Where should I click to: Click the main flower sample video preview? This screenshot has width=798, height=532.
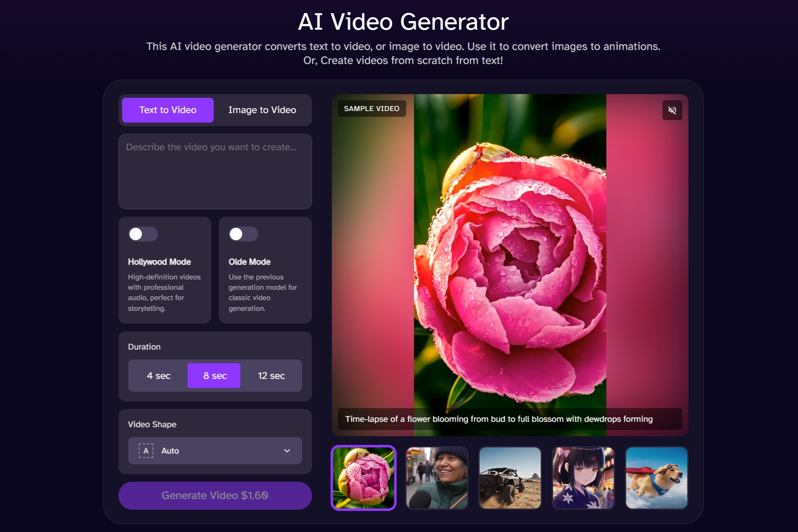click(x=510, y=264)
